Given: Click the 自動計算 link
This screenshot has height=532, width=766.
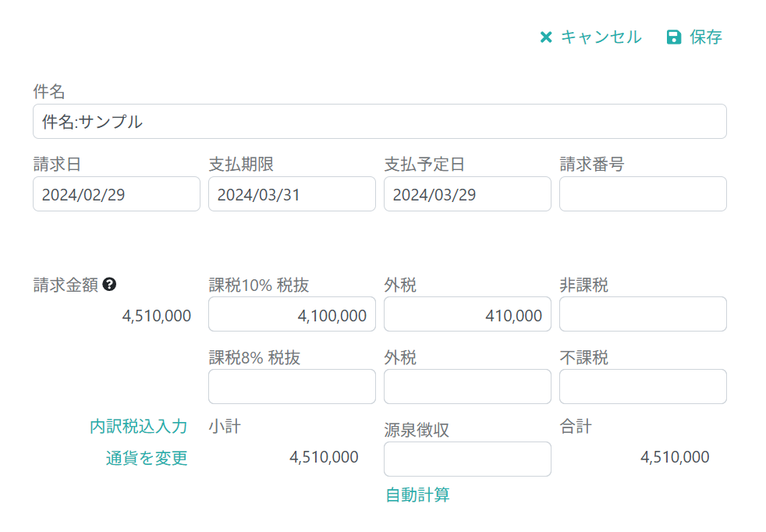Looking at the screenshot, I should 417,495.
